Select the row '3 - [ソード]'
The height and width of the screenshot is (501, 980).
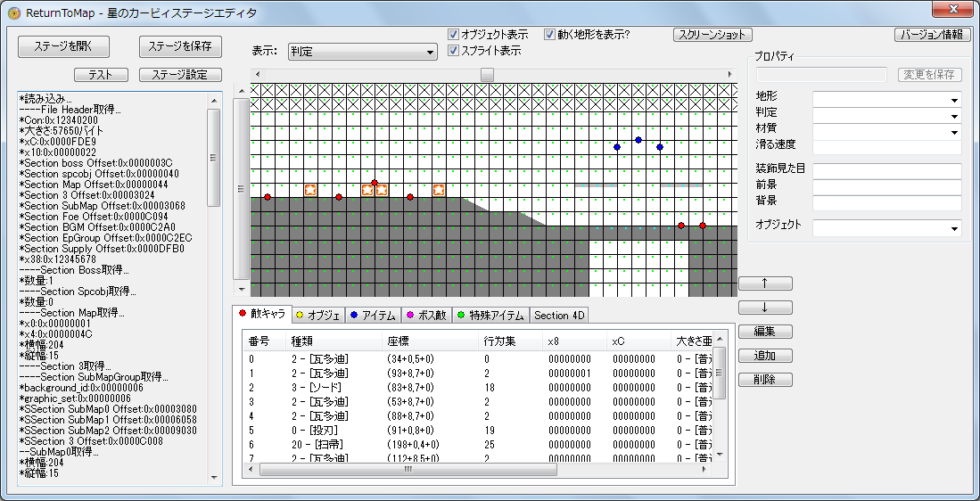478,387
